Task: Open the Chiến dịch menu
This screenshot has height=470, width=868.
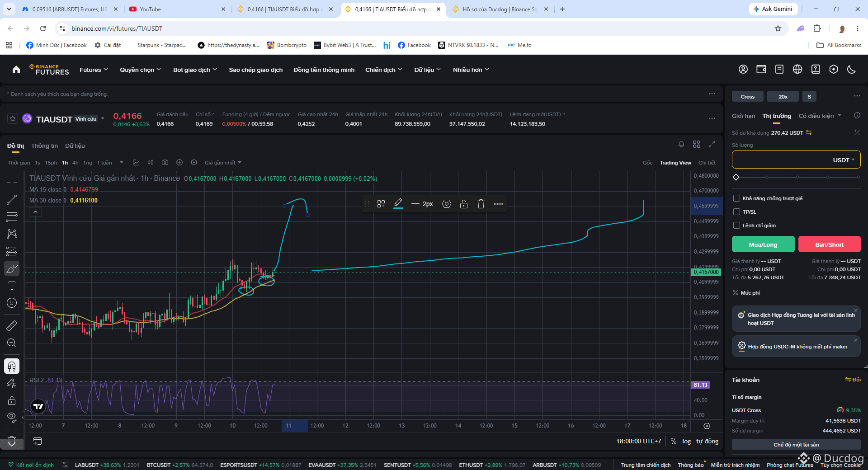Action: pyautogui.click(x=383, y=70)
